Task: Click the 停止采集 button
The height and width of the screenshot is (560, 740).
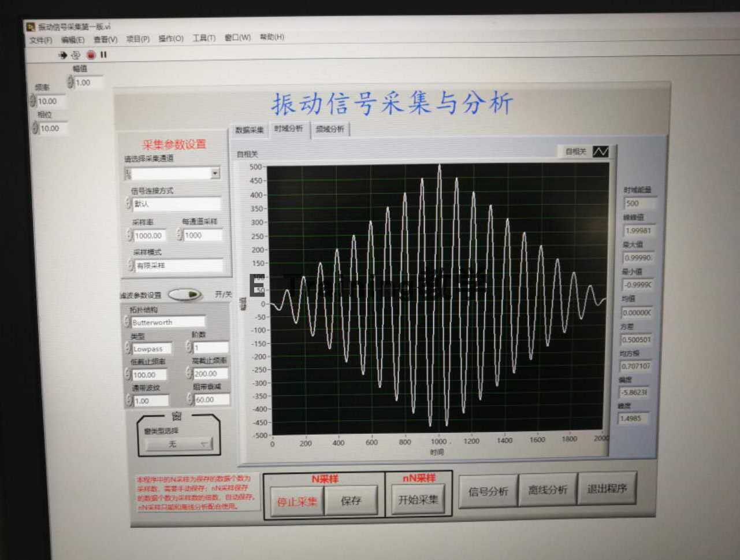Action: [x=297, y=502]
